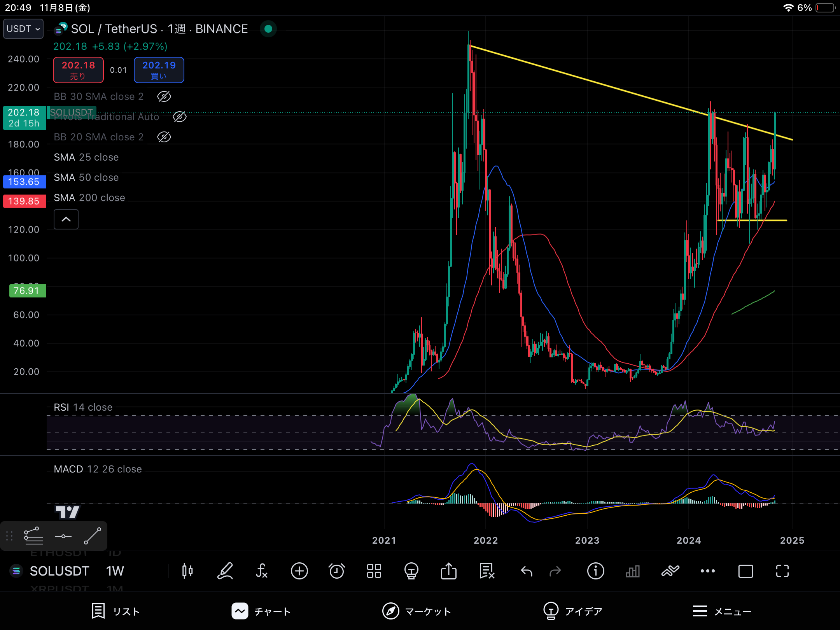This screenshot has height=630, width=840.
Task: Tap the idea lightbulb toolbar icon
Action: [x=411, y=571]
